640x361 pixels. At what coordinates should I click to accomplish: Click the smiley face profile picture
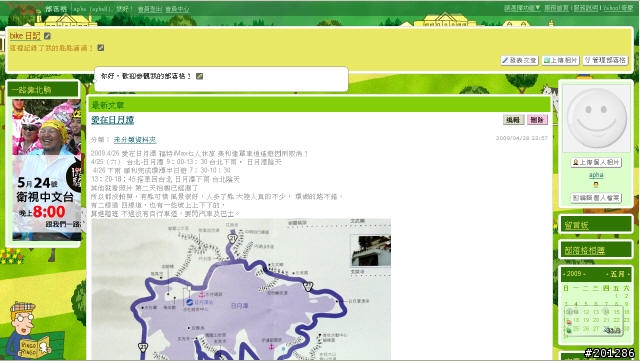(x=596, y=118)
